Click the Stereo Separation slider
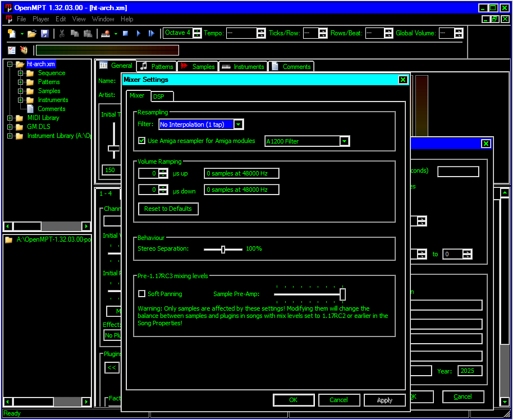 point(223,250)
